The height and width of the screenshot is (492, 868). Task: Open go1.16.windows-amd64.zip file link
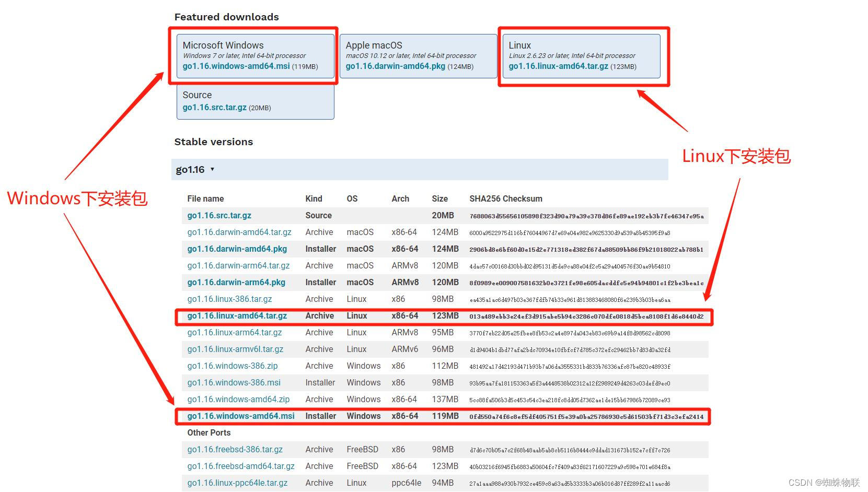tap(238, 399)
